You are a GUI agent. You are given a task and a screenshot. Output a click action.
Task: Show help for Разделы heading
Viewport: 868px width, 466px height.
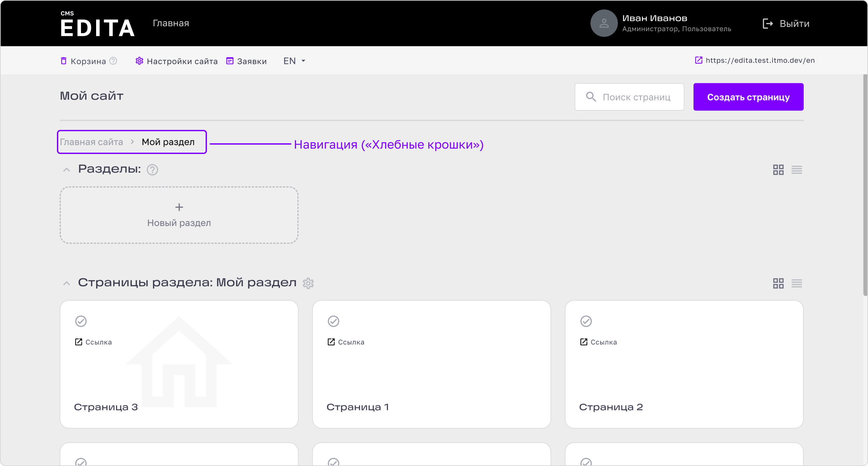tap(152, 169)
